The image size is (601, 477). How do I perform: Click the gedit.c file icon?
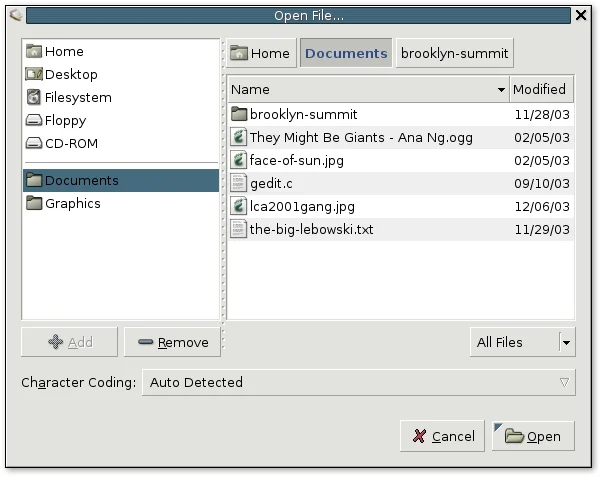pos(238,183)
